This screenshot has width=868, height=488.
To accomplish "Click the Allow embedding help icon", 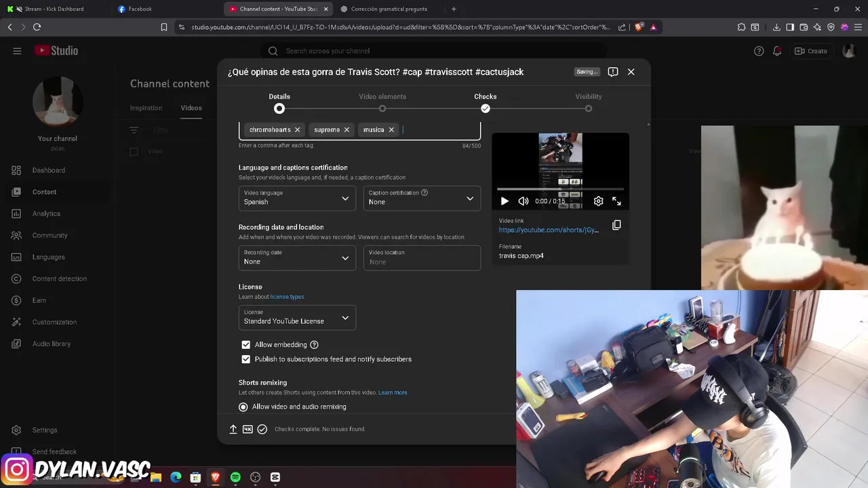I will 314,345.
